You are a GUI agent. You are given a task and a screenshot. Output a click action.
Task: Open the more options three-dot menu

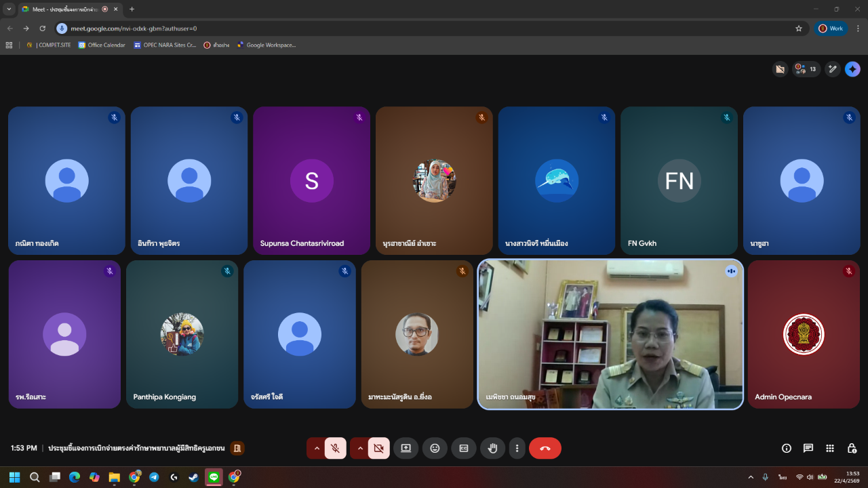click(x=517, y=448)
